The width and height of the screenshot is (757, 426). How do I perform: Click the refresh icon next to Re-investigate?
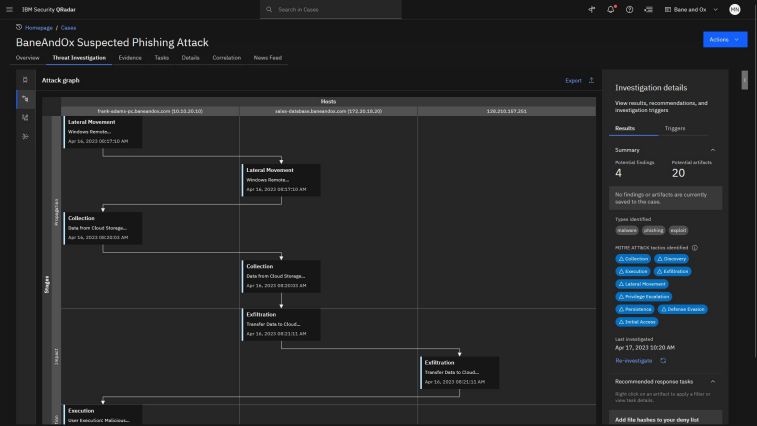click(x=663, y=360)
